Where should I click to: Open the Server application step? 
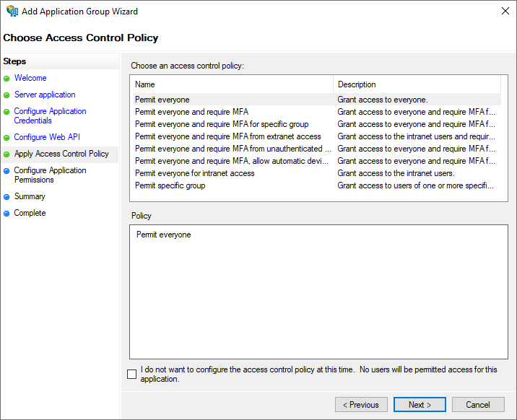[x=45, y=95]
